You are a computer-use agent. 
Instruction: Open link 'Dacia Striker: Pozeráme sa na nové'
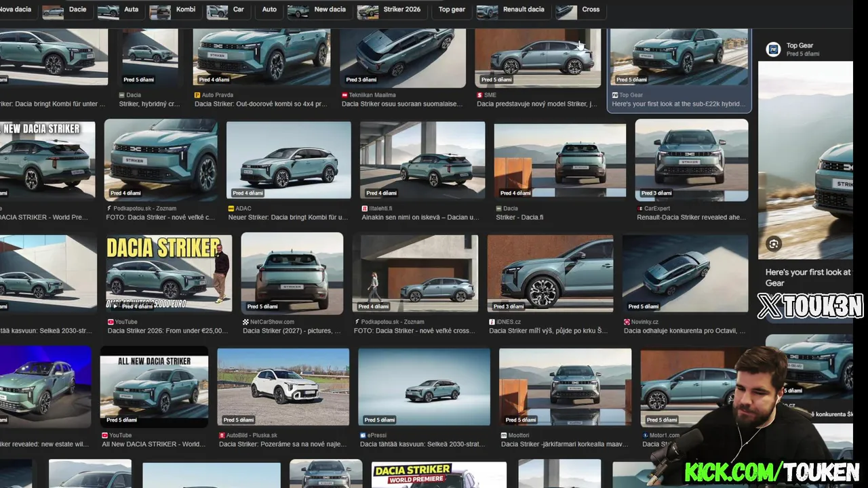click(x=283, y=445)
